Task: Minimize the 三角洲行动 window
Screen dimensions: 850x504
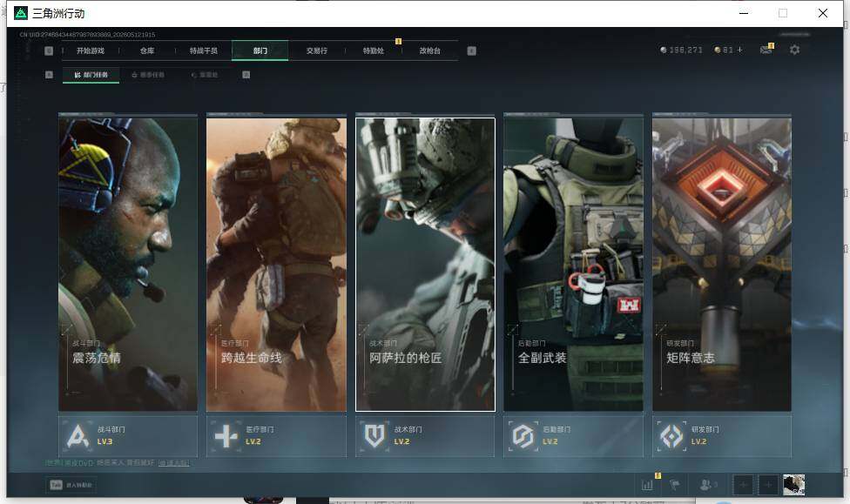Action: [x=744, y=13]
